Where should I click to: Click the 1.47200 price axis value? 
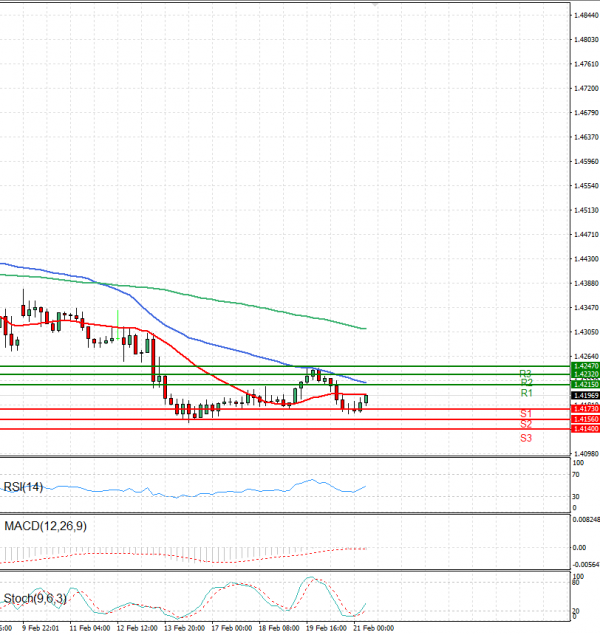click(586, 88)
